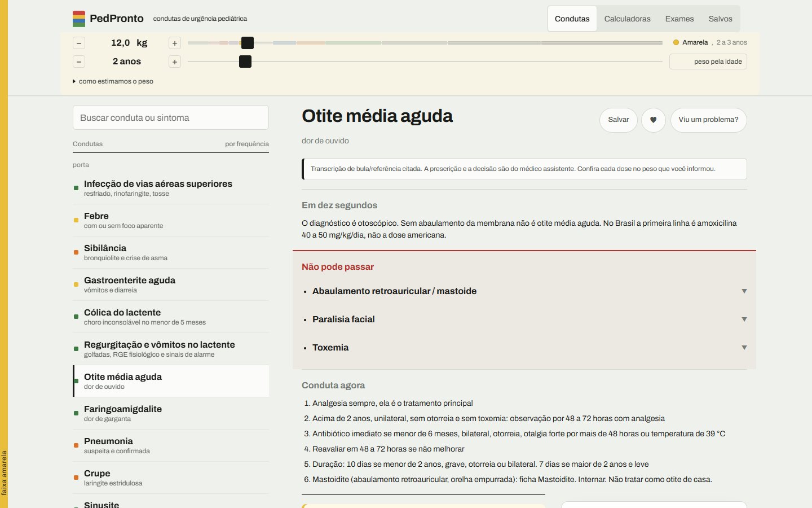Click the dropdown arrow beside Toxemia

tap(744, 348)
